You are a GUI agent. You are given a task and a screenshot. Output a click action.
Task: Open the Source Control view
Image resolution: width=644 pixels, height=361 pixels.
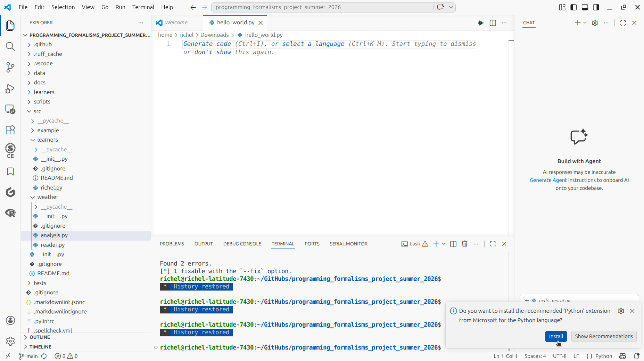pos(10,67)
